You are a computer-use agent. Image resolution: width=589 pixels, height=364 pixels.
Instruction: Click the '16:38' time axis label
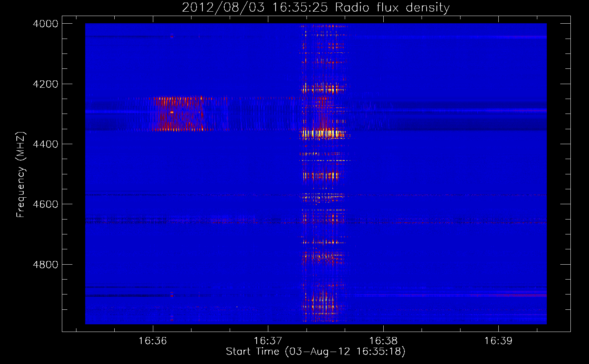coord(383,341)
